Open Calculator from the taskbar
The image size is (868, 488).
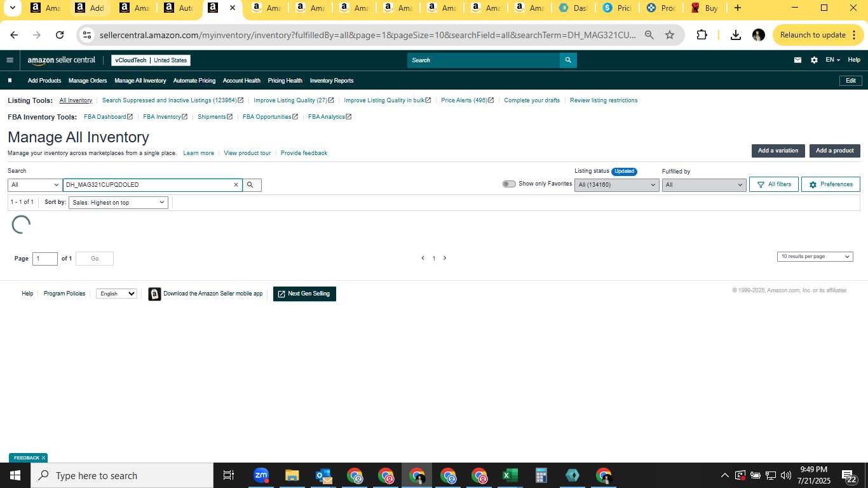click(541, 475)
